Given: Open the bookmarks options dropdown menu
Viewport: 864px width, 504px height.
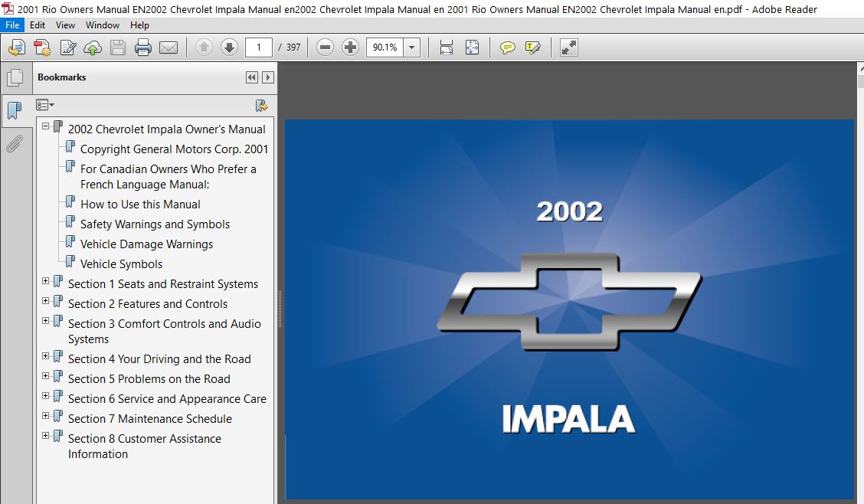Looking at the screenshot, I should pyautogui.click(x=45, y=105).
